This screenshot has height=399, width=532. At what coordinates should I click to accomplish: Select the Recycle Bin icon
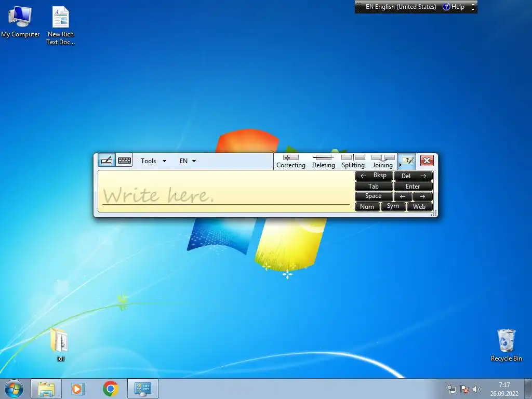pyautogui.click(x=506, y=345)
